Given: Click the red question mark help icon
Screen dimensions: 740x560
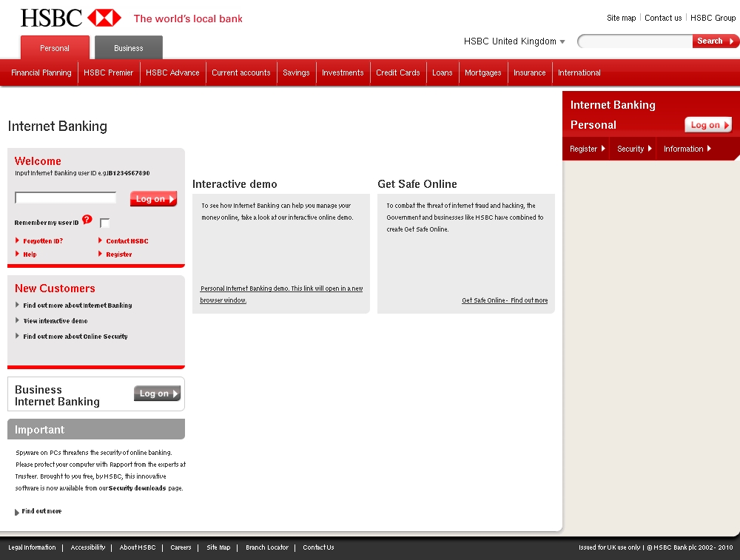Looking at the screenshot, I should pos(87,220).
